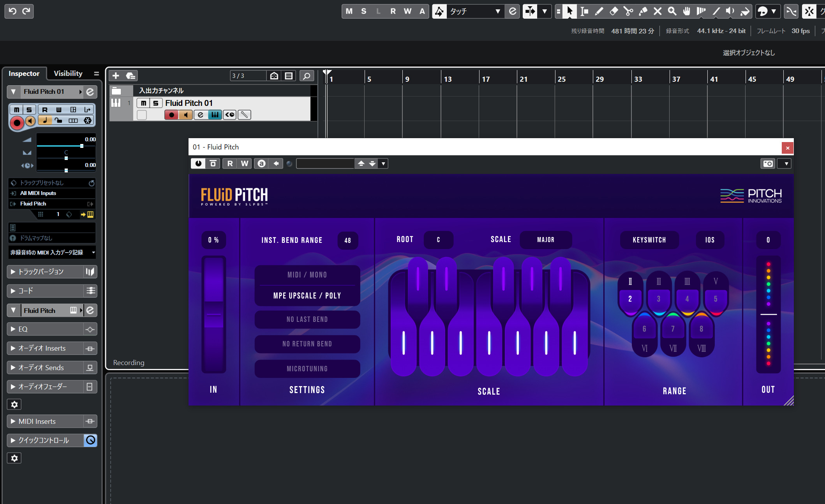Viewport: 825px width, 504px height.
Task: Switch to the Inspector tab
Action: click(24, 74)
